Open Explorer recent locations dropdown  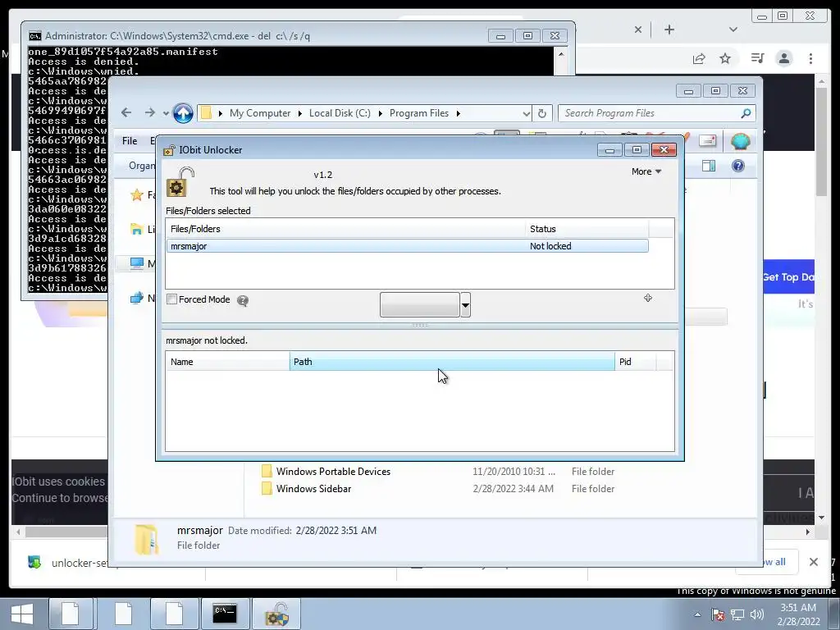coord(166,113)
